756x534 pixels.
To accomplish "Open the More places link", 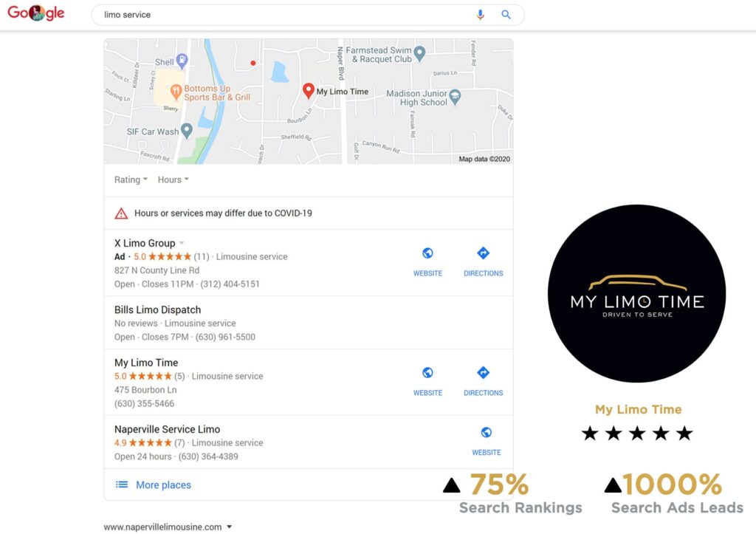I will 163,485.
